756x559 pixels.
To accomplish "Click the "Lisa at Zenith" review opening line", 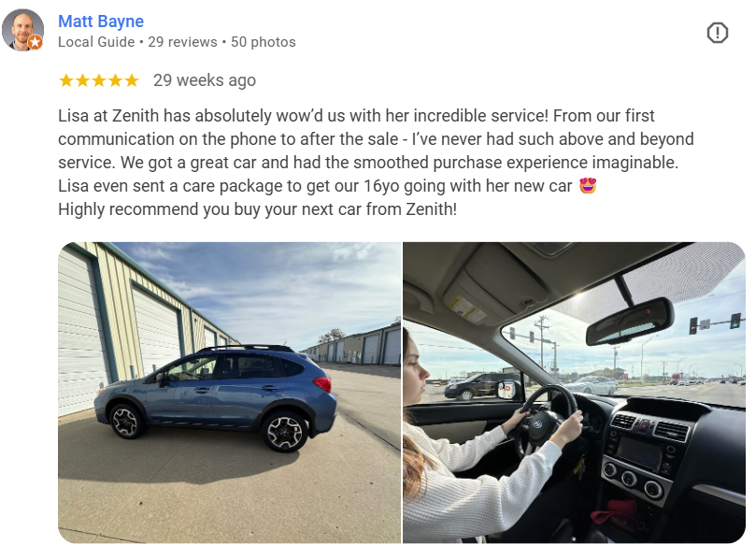I will [356, 116].
